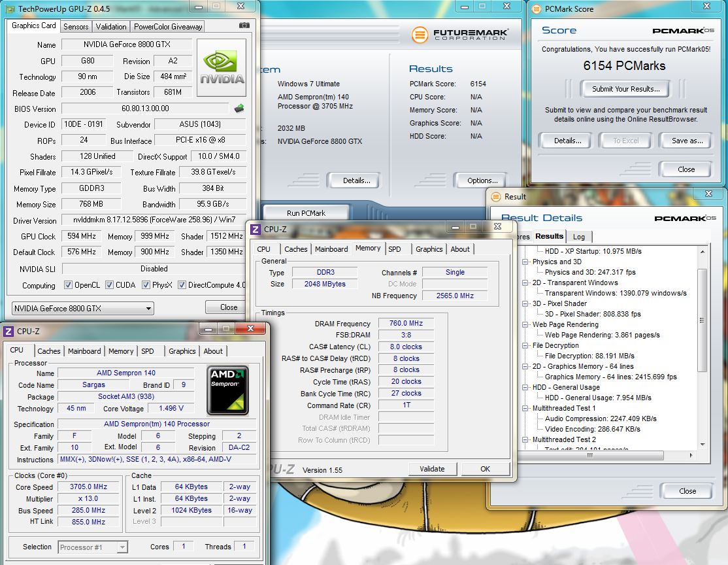Click the AMD Sempron logo in CPU-Z
This screenshot has width=728, height=565.
click(227, 390)
